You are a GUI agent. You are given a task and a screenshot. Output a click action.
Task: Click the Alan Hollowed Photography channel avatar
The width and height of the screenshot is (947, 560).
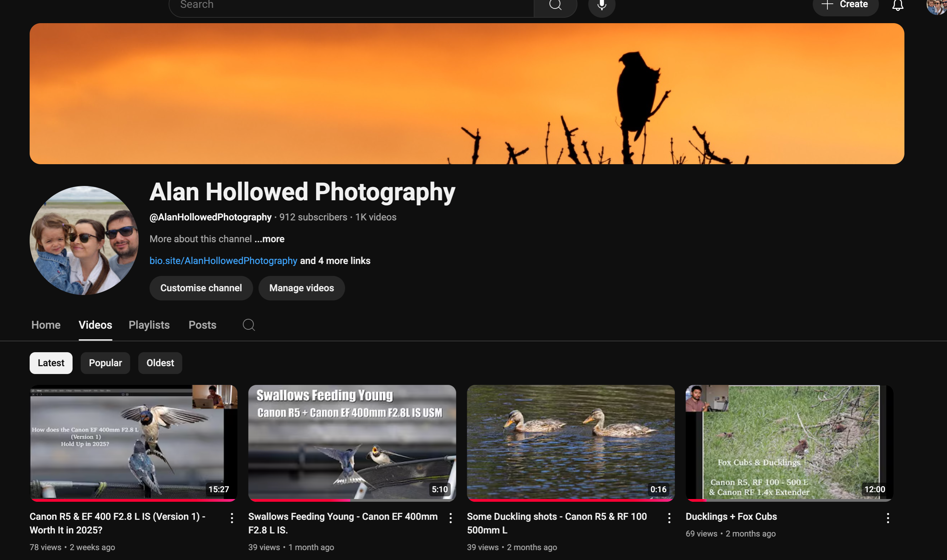pyautogui.click(x=84, y=240)
